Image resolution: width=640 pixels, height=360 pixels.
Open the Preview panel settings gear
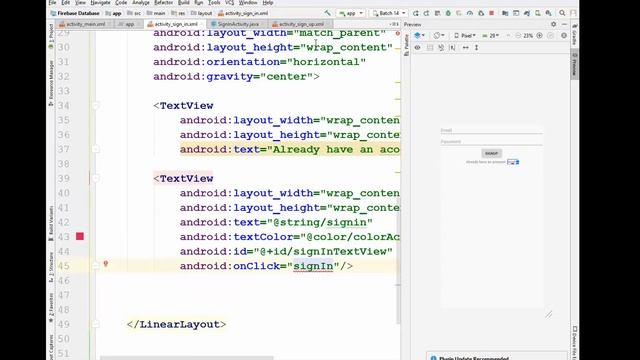coord(553,24)
